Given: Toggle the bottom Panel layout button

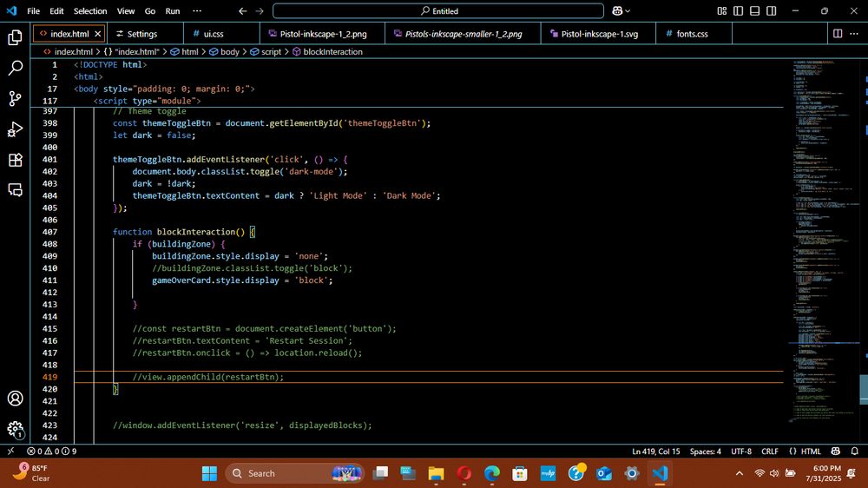Looking at the screenshot, I should (755, 11).
